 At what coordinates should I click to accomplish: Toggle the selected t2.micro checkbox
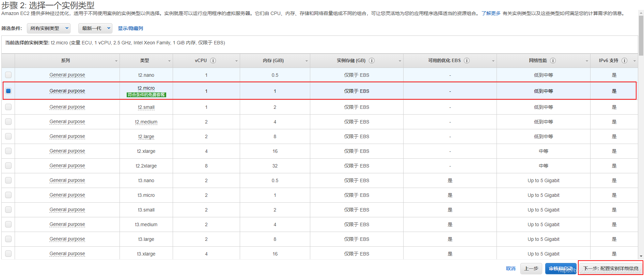(9, 91)
